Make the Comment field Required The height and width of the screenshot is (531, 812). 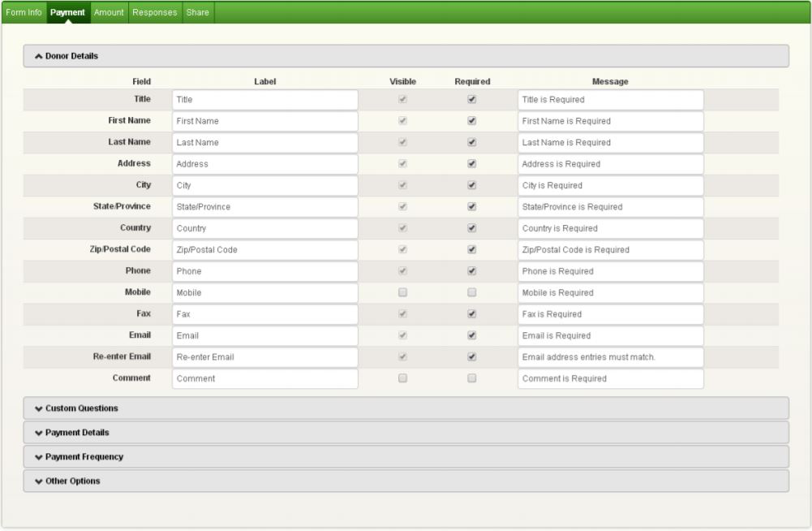472,378
